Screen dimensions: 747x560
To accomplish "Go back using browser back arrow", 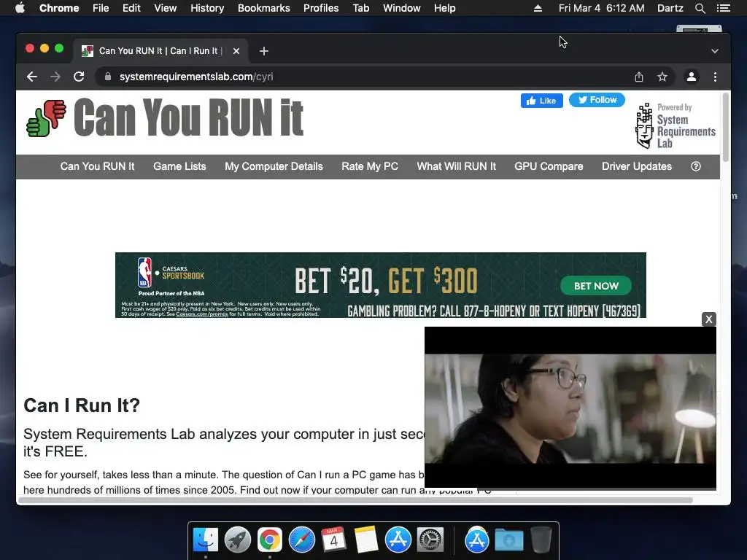I will (32, 77).
